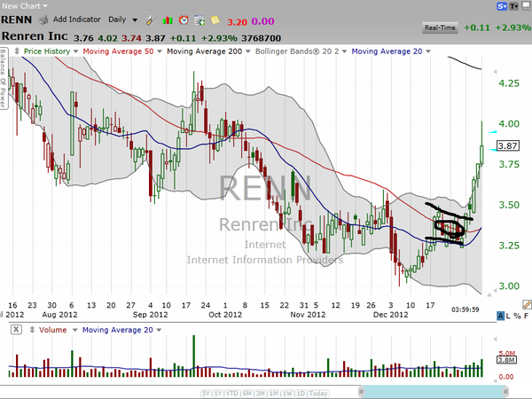Open chart settings wrench-and-screwdriver icon
Screen dimensions: 532x399
pyautogui.click(x=151, y=20)
